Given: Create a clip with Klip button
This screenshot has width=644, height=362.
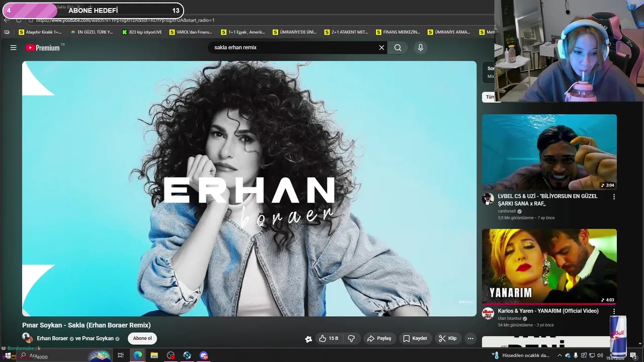Looking at the screenshot, I should (448, 338).
